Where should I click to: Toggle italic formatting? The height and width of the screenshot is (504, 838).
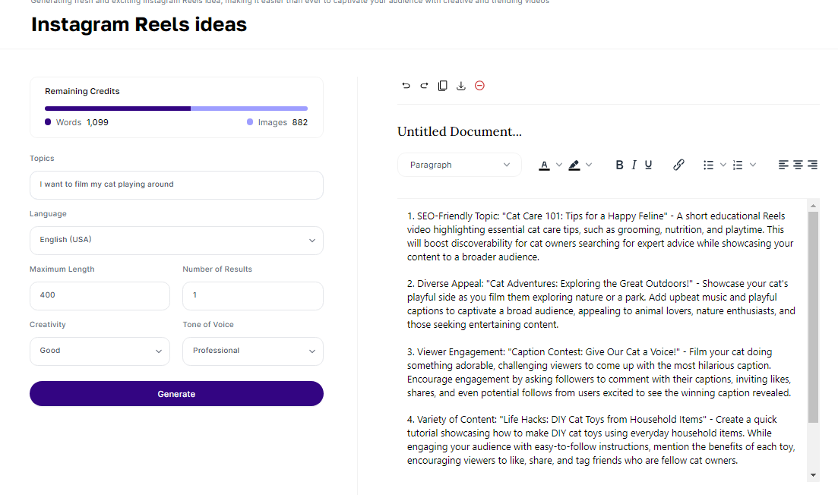pos(634,164)
